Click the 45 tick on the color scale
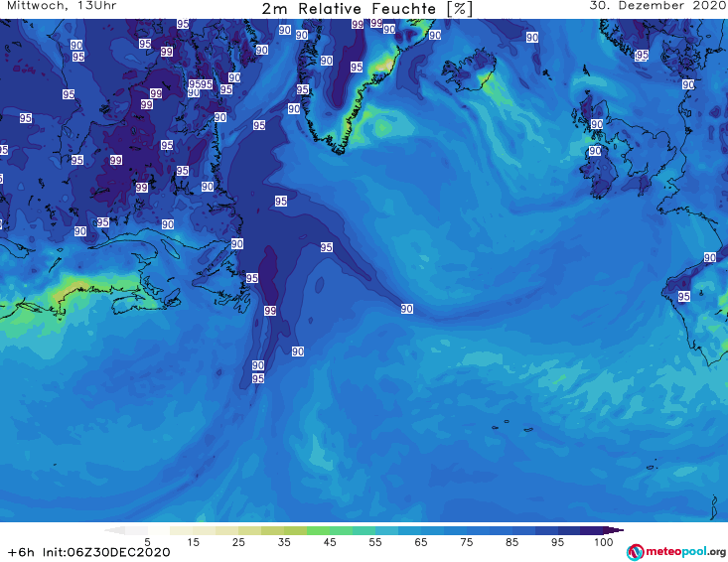728x562 pixels. coord(329,542)
